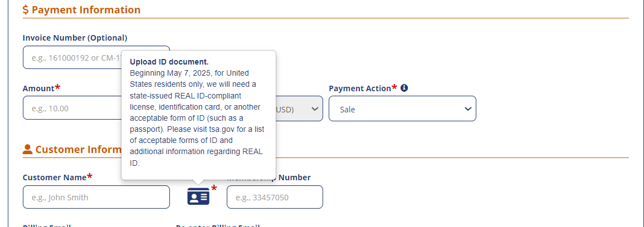Image resolution: width=644 pixels, height=227 pixels.
Task: Click the upload ID document card icon
Action: click(x=198, y=196)
